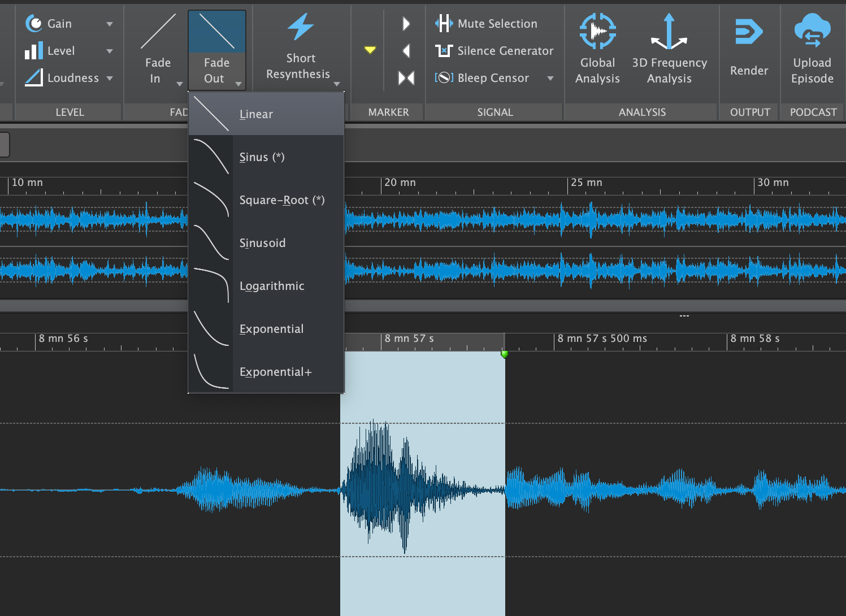Click the yellow marker triangle icon

370,50
